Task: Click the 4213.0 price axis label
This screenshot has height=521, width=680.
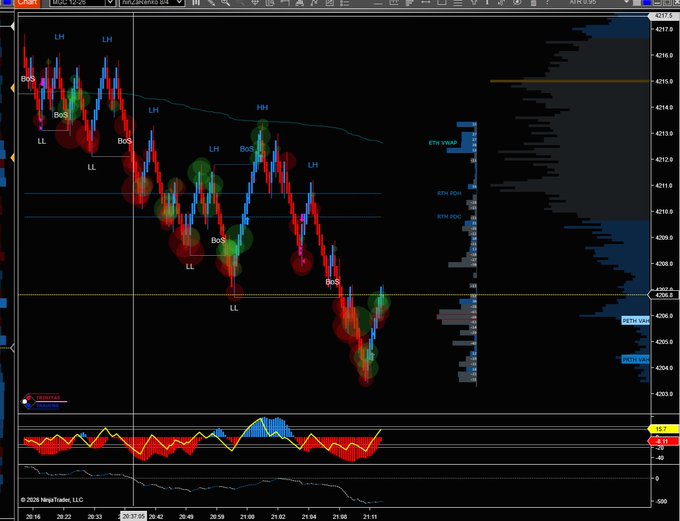Action: (x=664, y=133)
